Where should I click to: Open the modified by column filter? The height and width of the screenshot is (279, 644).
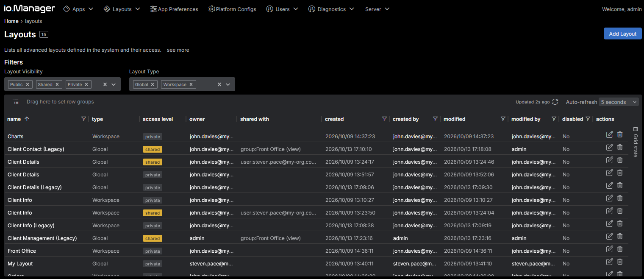[x=554, y=119]
